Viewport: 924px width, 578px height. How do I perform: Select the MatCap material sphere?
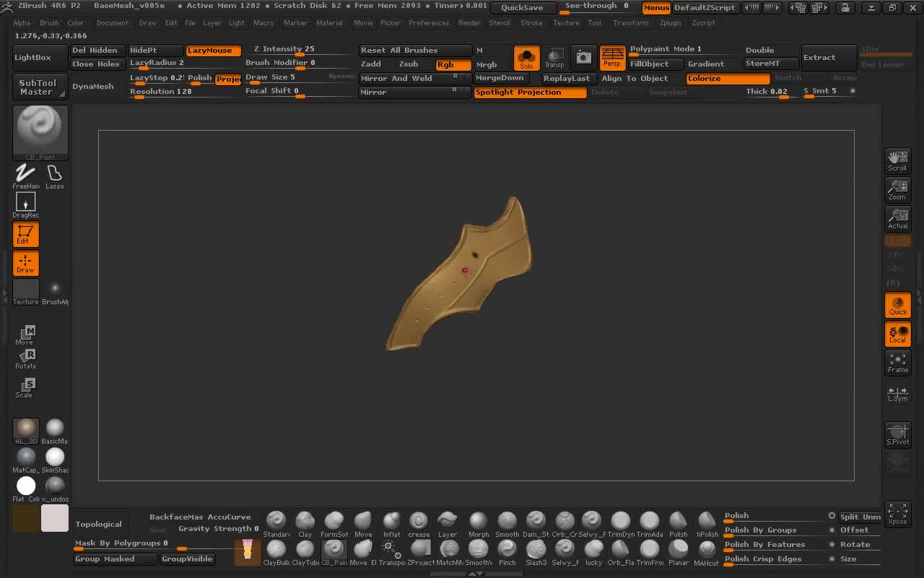tap(26, 460)
